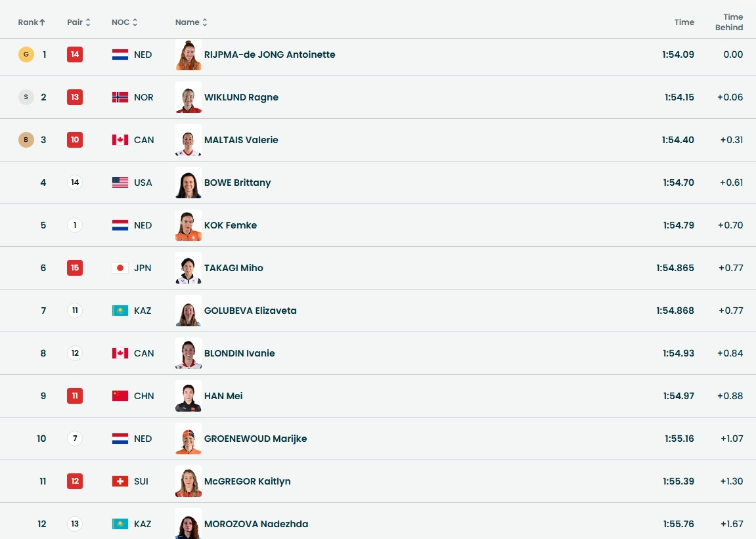This screenshot has height=539, width=756.
Task: Click white pair badge for Femke Kok
Action: pos(75,225)
